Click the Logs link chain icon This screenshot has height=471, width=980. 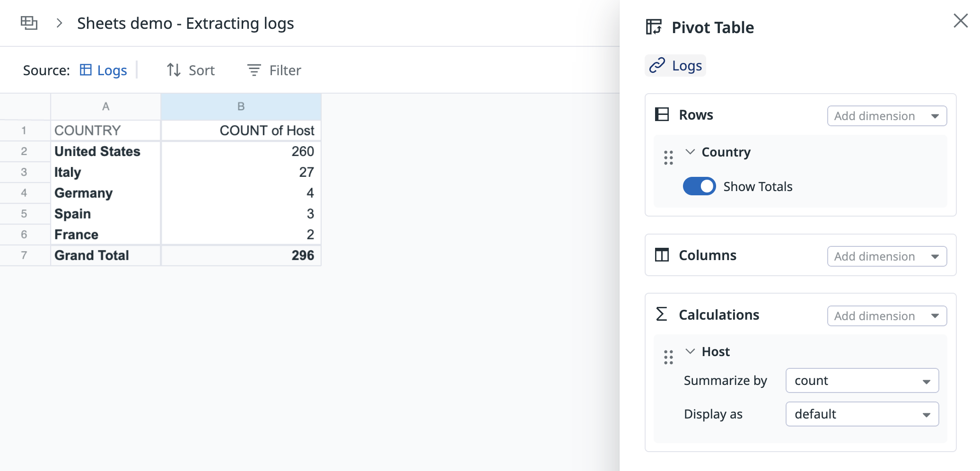[x=657, y=65]
